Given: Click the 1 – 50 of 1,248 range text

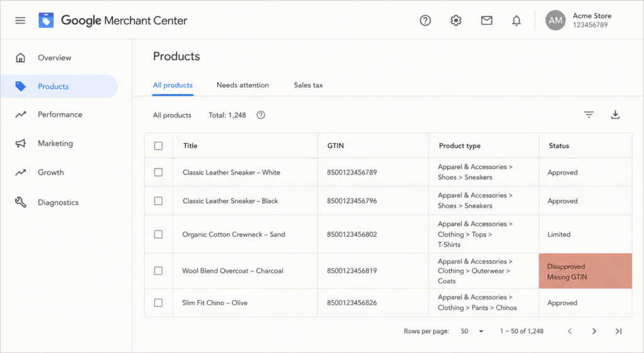Looking at the screenshot, I should click(x=521, y=331).
